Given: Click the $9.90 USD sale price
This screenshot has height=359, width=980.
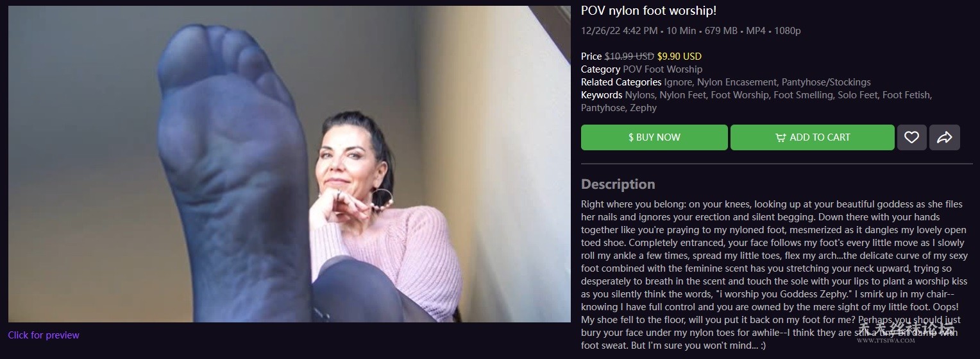Looking at the screenshot, I should point(679,57).
